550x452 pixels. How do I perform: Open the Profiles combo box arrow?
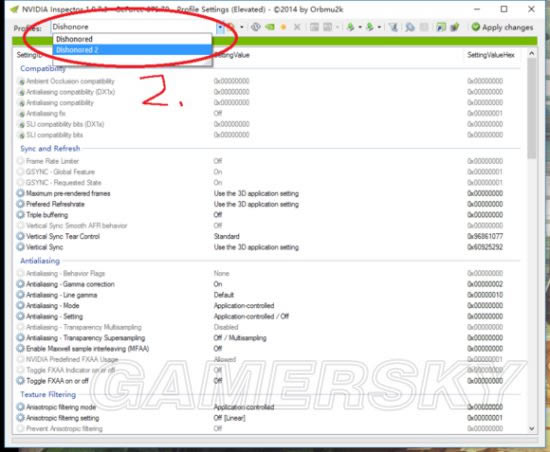(220, 27)
